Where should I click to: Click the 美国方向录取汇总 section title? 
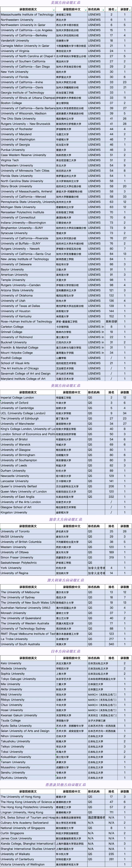coord(66,3)
